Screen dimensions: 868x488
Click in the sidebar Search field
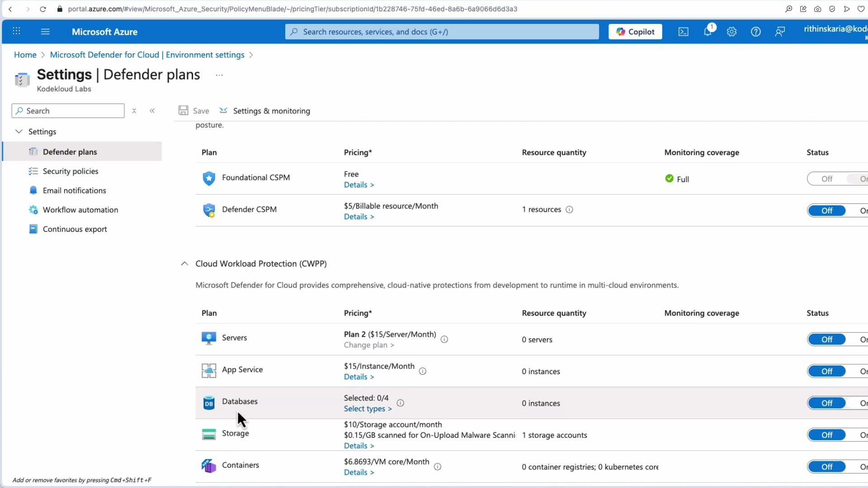(x=68, y=111)
